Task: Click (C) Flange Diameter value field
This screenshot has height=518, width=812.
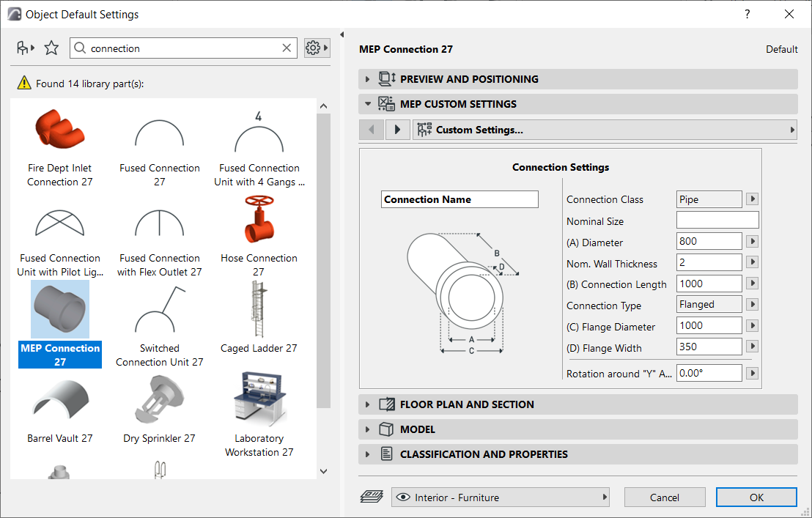Action: (x=709, y=325)
